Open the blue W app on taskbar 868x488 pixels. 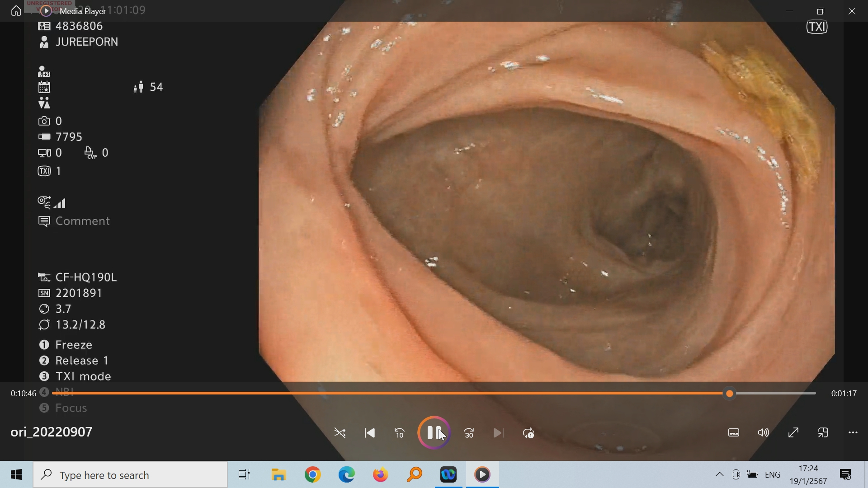pos(448,475)
